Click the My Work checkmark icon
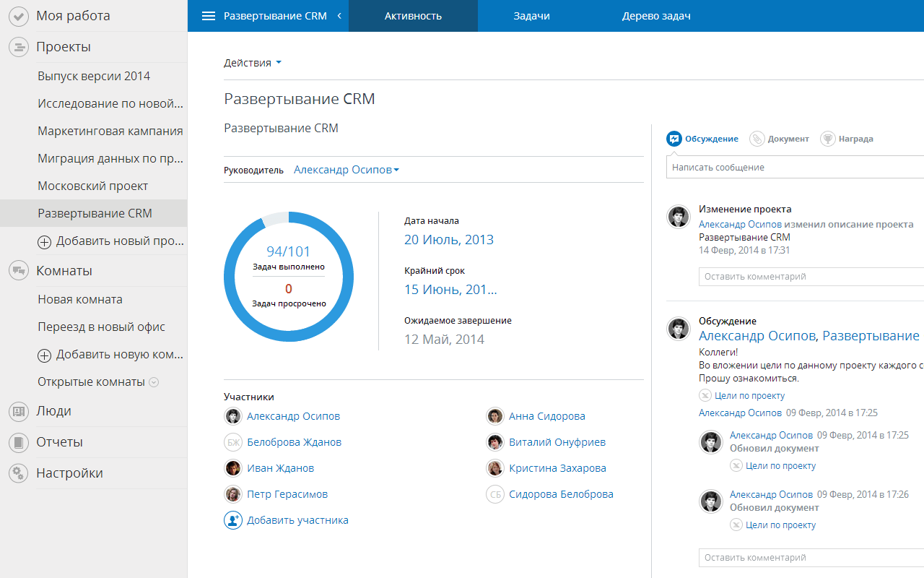 (x=18, y=16)
